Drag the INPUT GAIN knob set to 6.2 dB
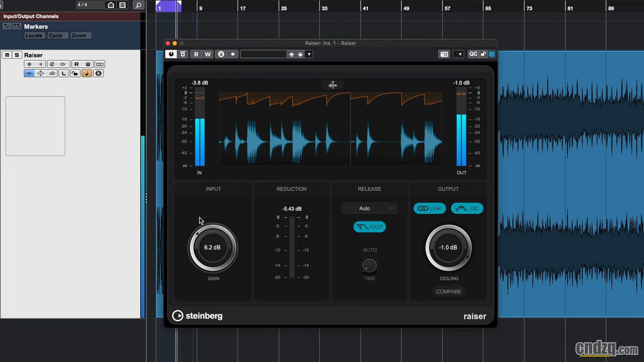 (213, 247)
